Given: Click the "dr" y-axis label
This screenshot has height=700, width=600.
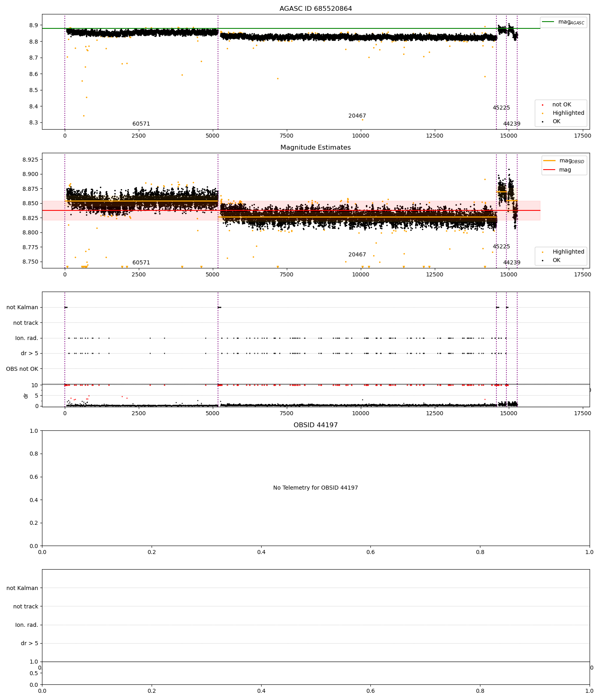Looking at the screenshot, I should (x=26, y=396).
